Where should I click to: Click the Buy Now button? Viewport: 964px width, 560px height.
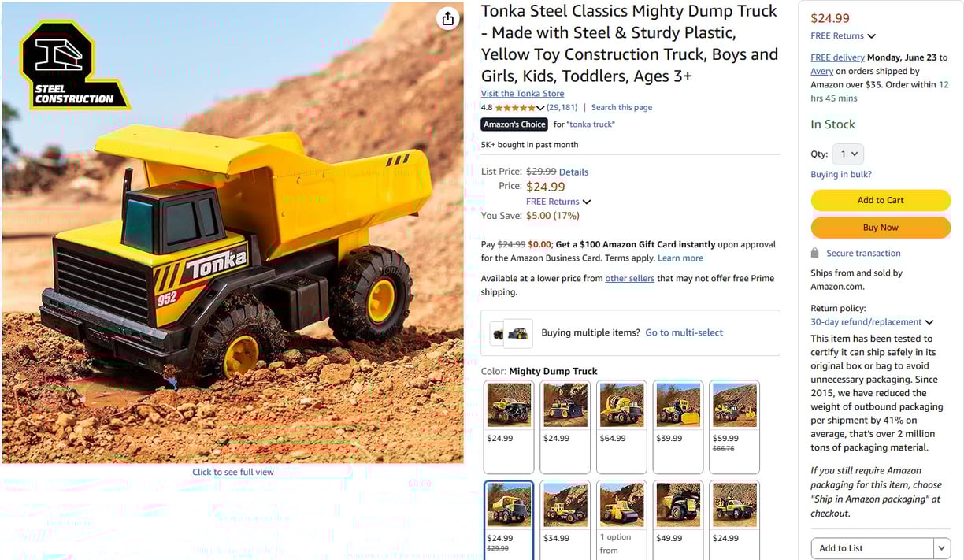pos(881,228)
